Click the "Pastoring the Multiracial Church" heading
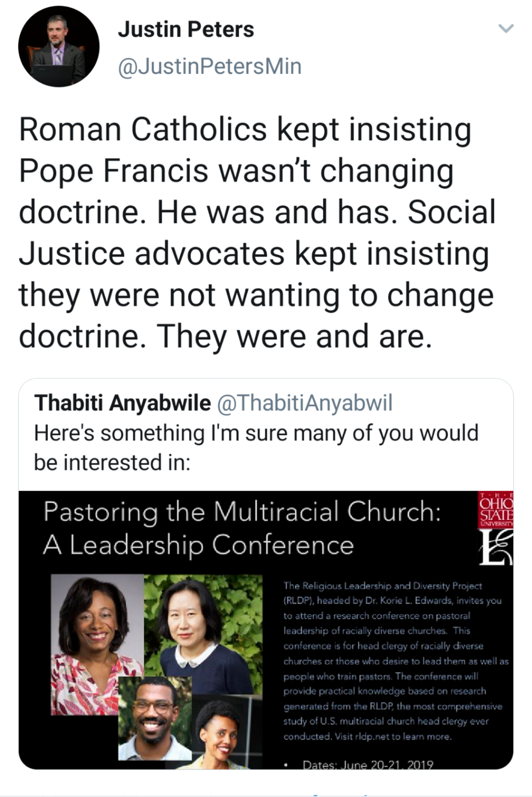The height and width of the screenshot is (797, 532). coord(242,512)
